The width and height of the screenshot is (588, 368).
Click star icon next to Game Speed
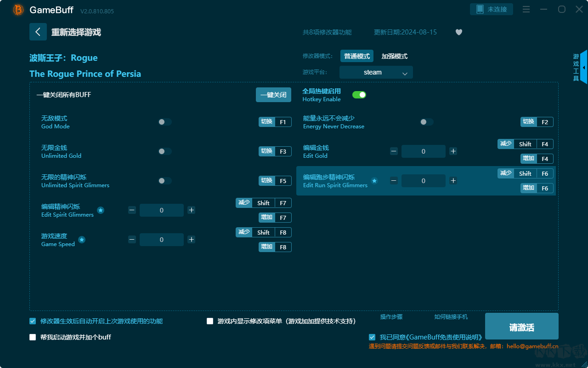point(82,240)
